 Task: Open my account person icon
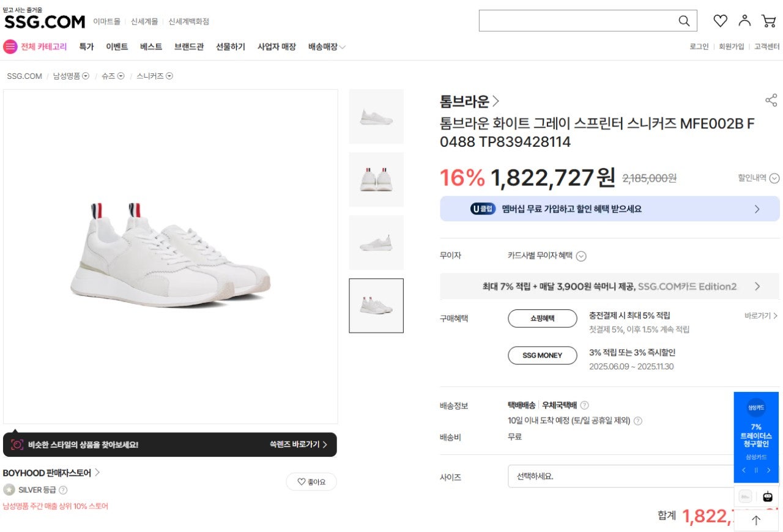pyautogui.click(x=744, y=20)
